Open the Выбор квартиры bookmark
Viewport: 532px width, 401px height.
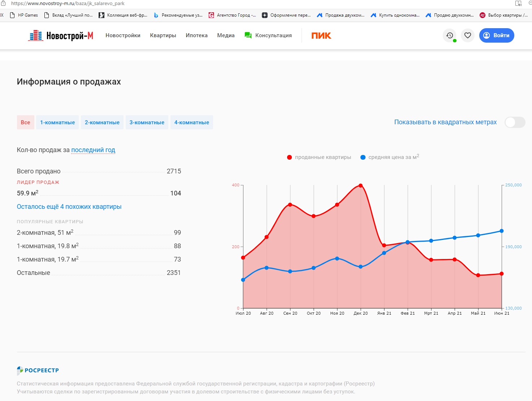click(503, 15)
